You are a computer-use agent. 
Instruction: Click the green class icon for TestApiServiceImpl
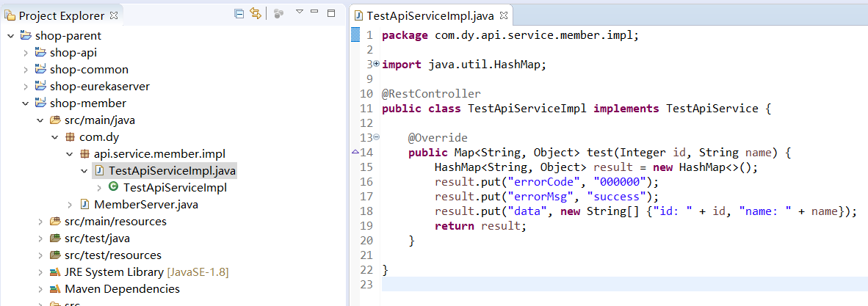pos(114,188)
